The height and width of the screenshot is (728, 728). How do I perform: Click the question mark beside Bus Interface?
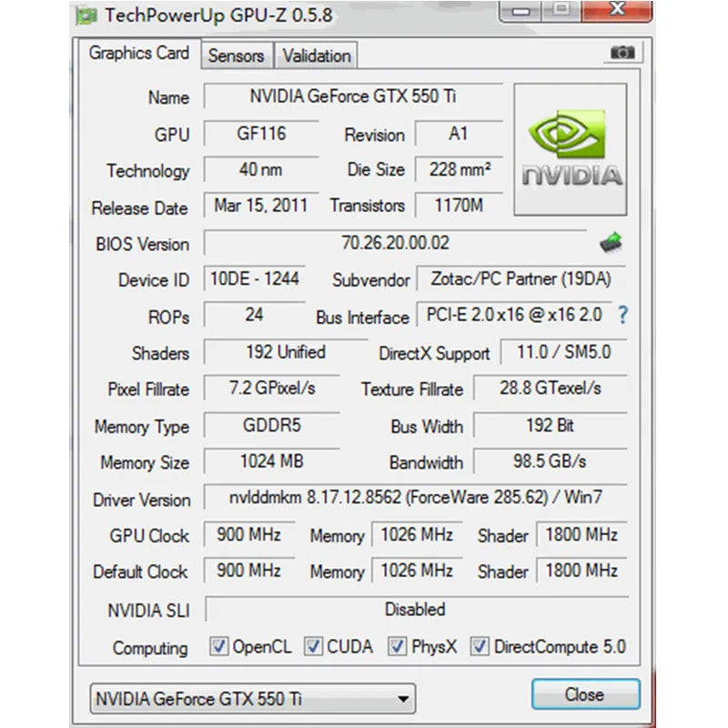(622, 317)
